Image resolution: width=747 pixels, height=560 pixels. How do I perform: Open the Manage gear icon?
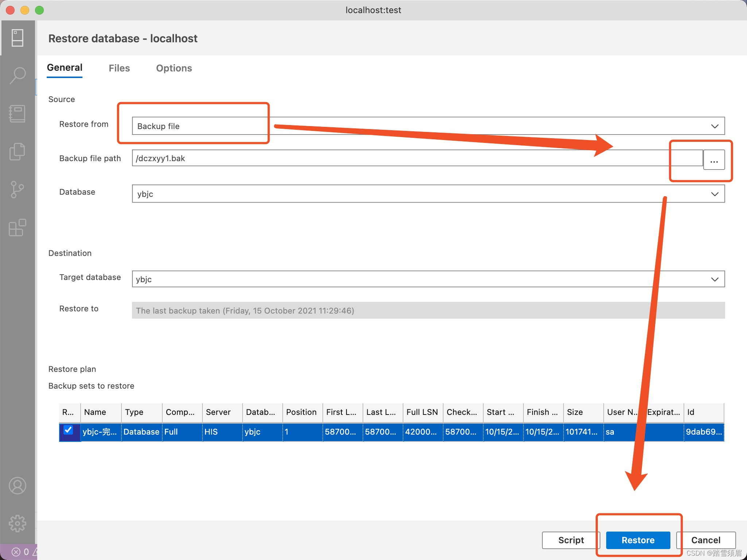point(17,524)
